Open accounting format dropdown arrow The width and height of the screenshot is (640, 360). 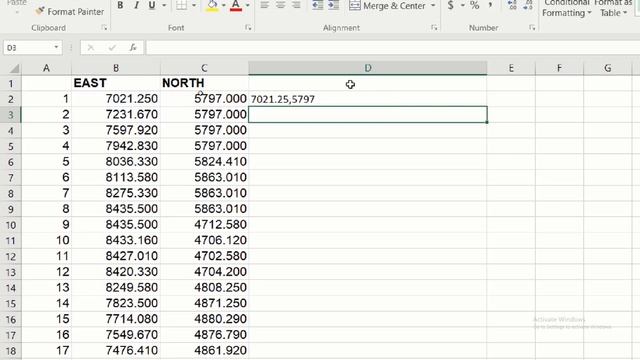tap(462, 5)
